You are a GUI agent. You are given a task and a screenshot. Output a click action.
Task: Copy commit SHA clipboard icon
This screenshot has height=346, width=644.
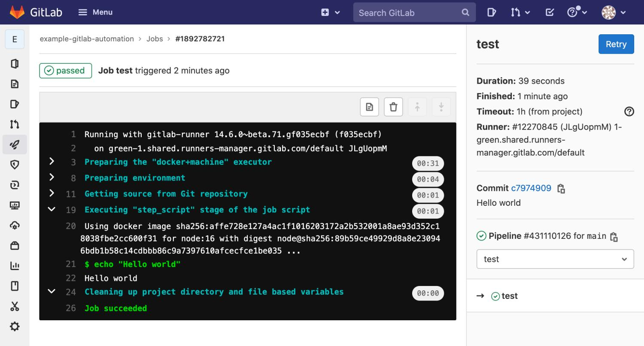click(561, 188)
